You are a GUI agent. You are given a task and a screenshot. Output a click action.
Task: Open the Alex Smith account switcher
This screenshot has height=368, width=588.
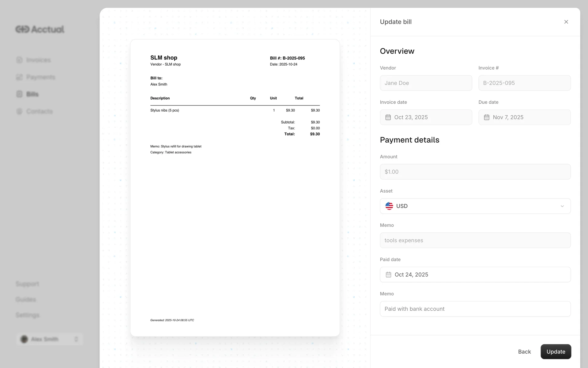click(x=50, y=339)
